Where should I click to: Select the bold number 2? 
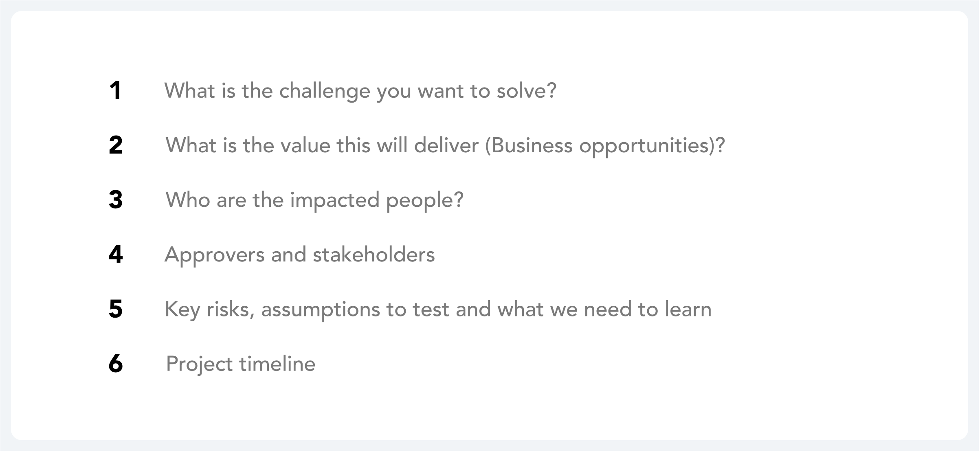[116, 145]
